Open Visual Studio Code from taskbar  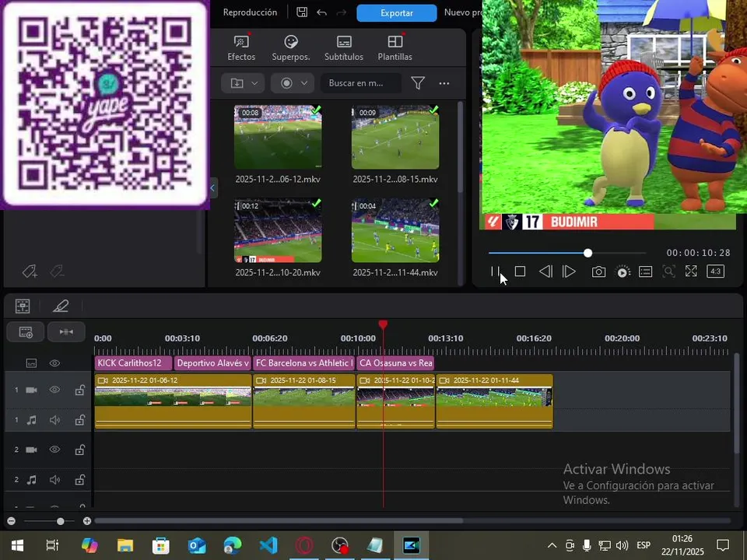point(268,545)
